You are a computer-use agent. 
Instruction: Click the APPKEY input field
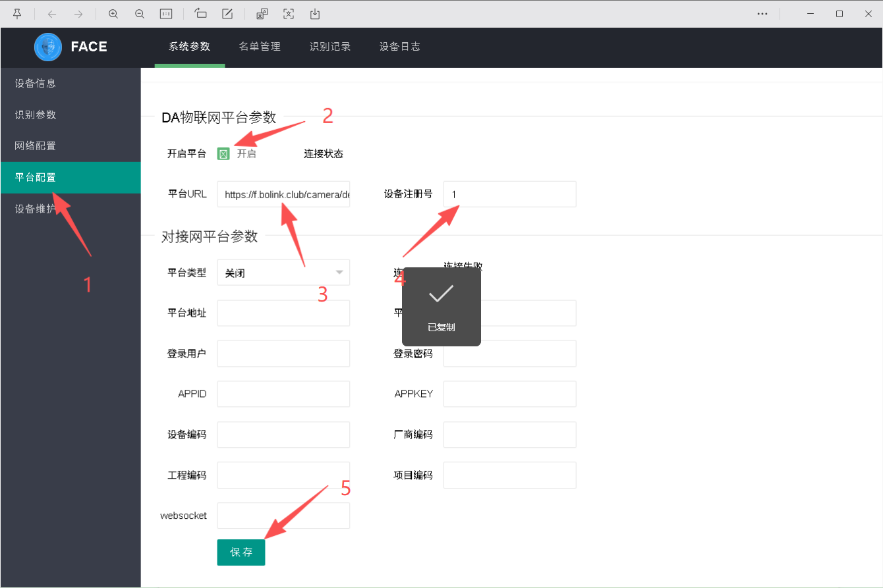pyautogui.click(x=510, y=394)
